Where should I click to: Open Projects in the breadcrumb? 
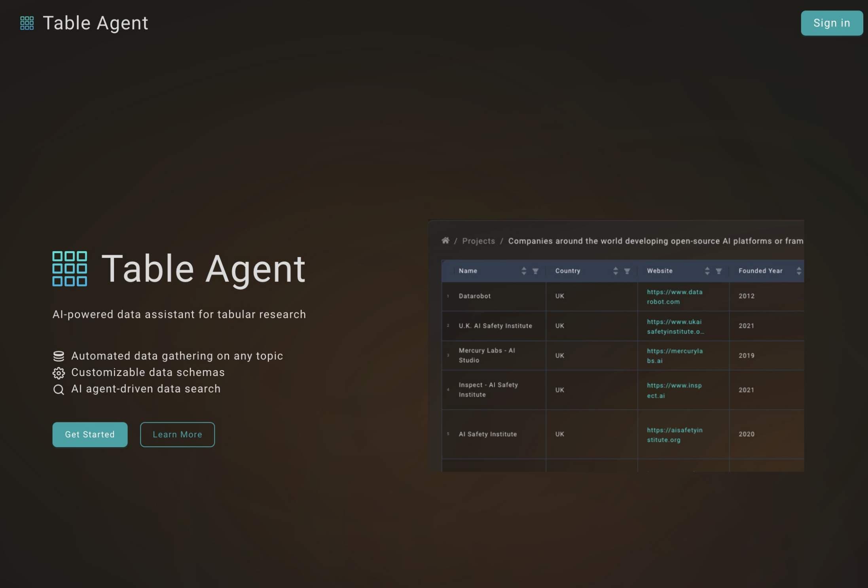click(478, 241)
